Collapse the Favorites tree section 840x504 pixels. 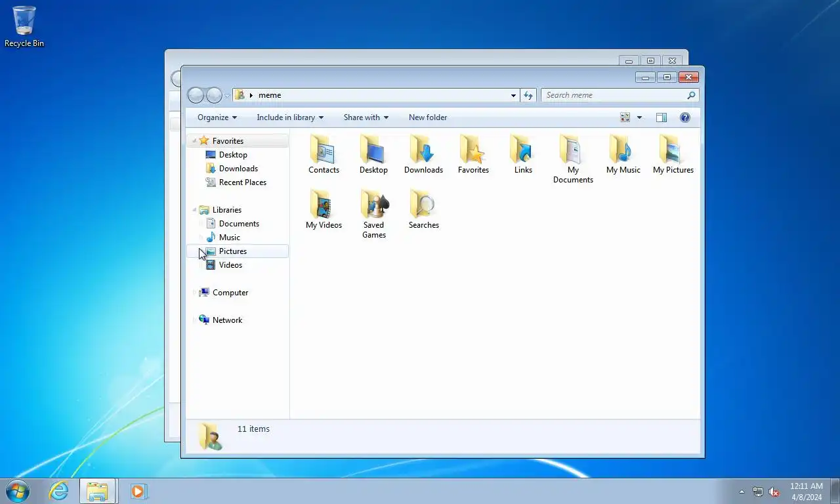click(x=194, y=141)
